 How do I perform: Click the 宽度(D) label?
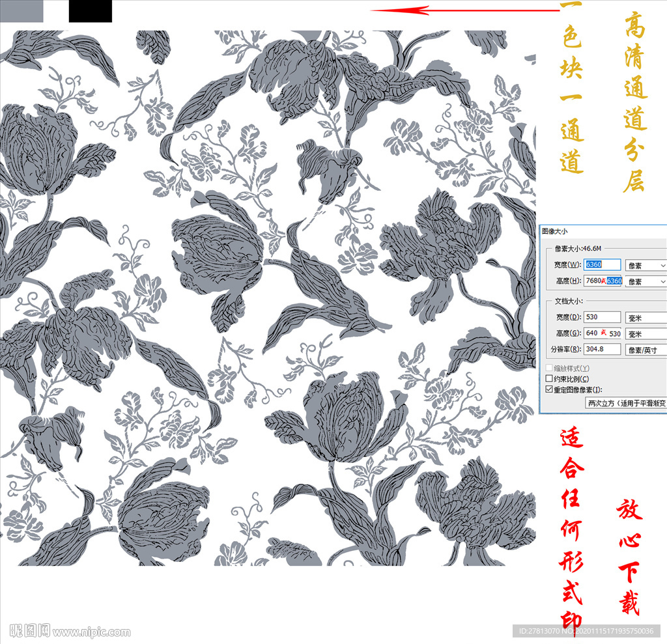(569, 317)
